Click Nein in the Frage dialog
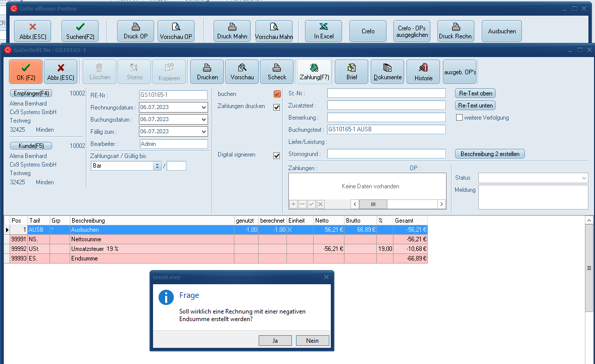Viewport: 595px width, 364px height. click(x=313, y=341)
